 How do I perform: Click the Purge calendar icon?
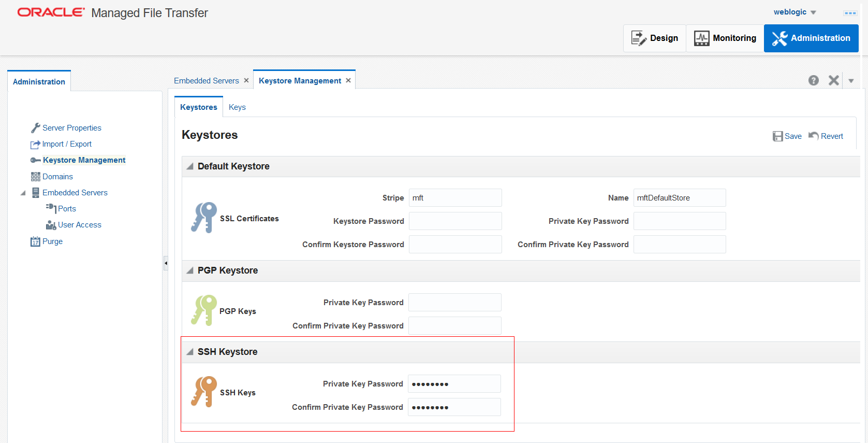35,241
